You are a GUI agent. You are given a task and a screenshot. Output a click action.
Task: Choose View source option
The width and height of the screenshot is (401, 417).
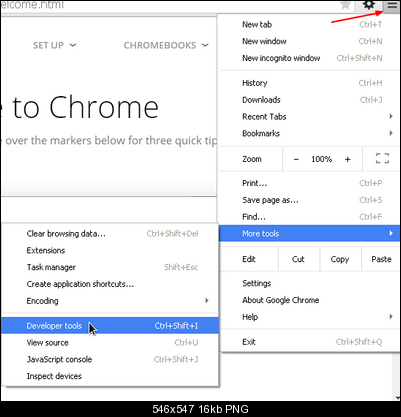(x=110, y=343)
